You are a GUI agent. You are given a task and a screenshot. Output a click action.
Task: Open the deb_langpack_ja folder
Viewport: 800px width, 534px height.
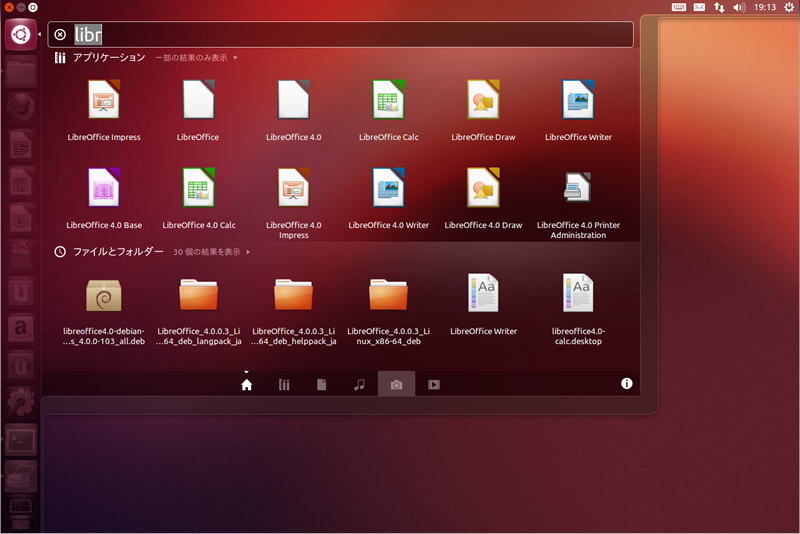pos(198,294)
